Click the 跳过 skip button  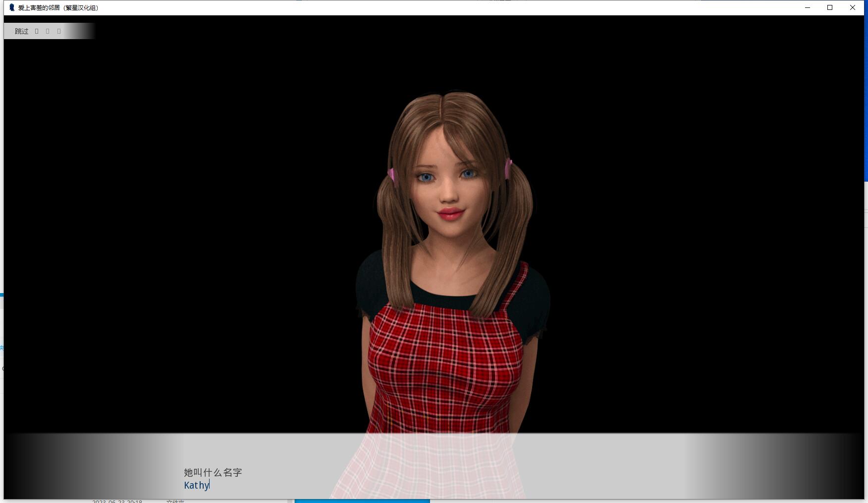click(x=21, y=31)
